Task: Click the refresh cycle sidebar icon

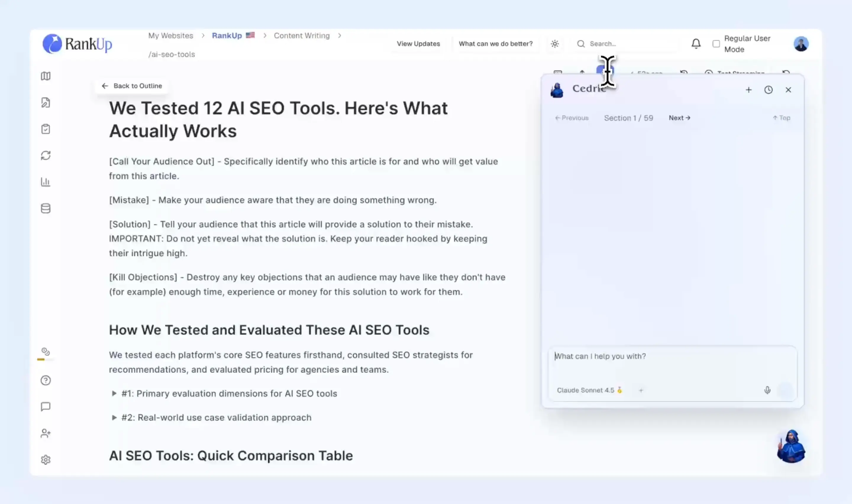Action: [x=46, y=155]
